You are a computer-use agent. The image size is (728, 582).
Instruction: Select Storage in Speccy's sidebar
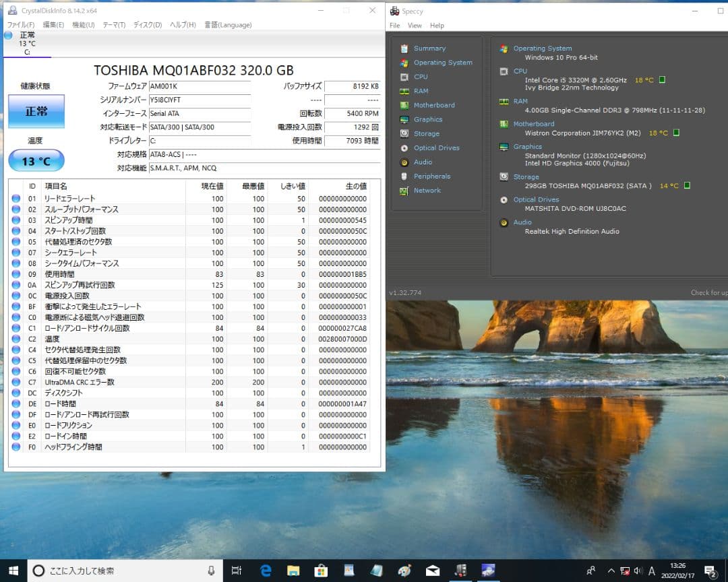427,133
